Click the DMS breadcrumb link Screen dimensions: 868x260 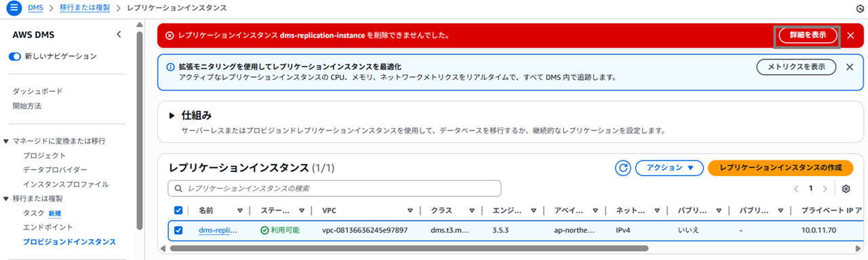pos(36,7)
